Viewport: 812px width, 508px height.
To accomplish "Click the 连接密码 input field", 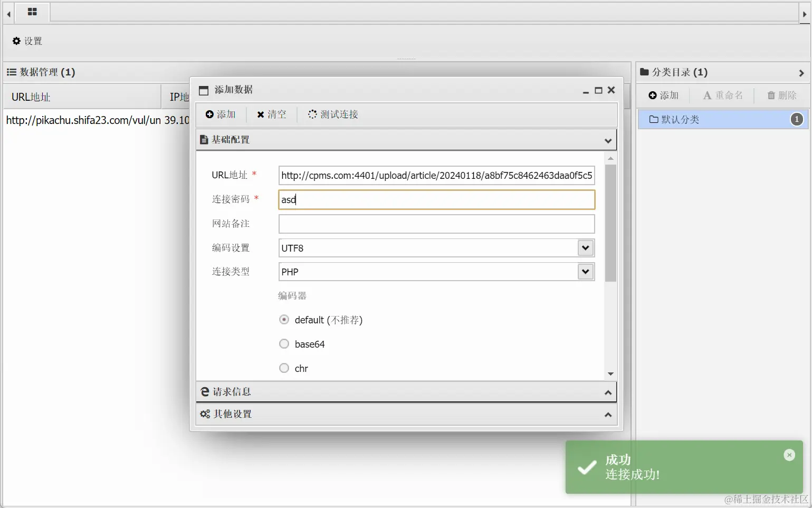I will (x=436, y=199).
